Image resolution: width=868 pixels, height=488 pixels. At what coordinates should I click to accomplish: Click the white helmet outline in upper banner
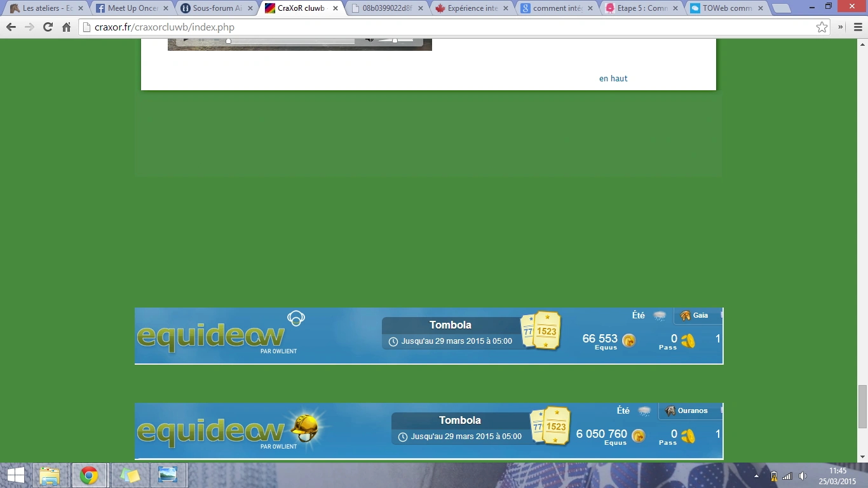(296, 318)
